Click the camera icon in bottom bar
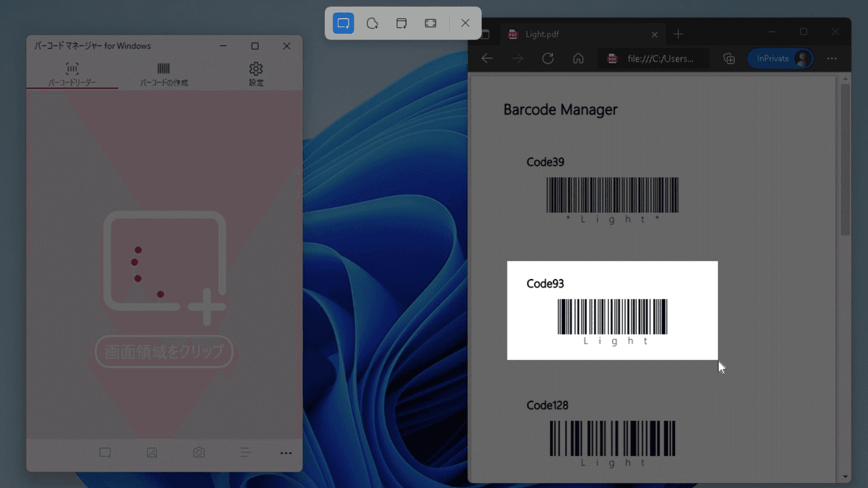Image resolution: width=868 pixels, height=488 pixels. point(199,453)
